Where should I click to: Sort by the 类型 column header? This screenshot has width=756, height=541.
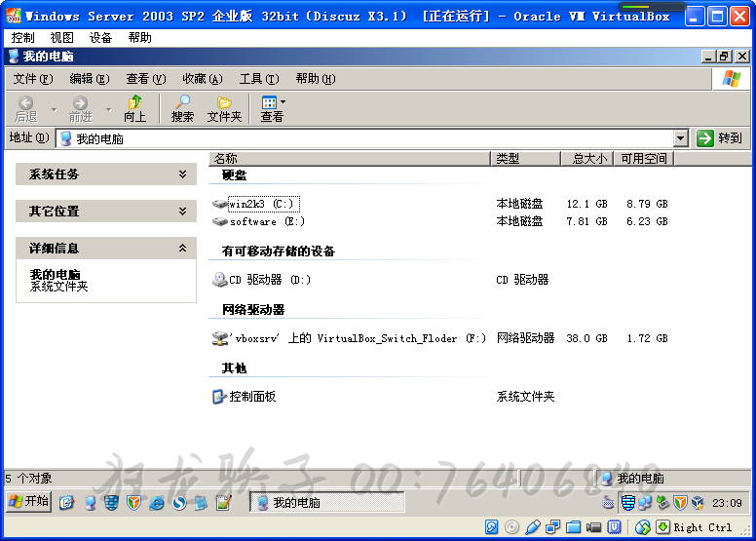click(x=525, y=158)
